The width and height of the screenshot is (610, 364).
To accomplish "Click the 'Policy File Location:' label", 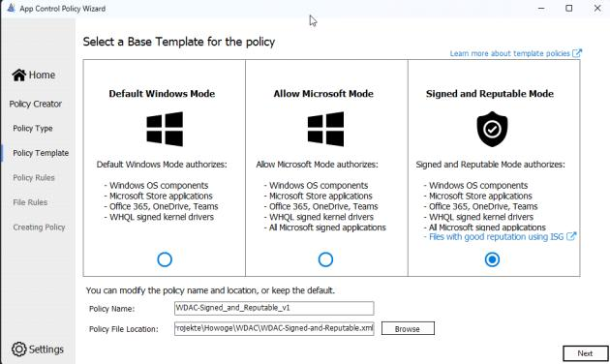I will (x=124, y=329).
